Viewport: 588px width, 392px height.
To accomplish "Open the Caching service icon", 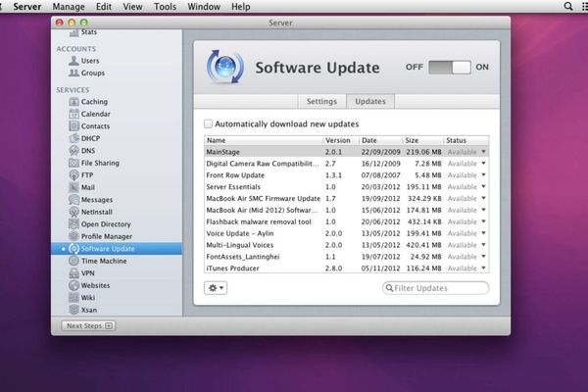I will coord(73,102).
